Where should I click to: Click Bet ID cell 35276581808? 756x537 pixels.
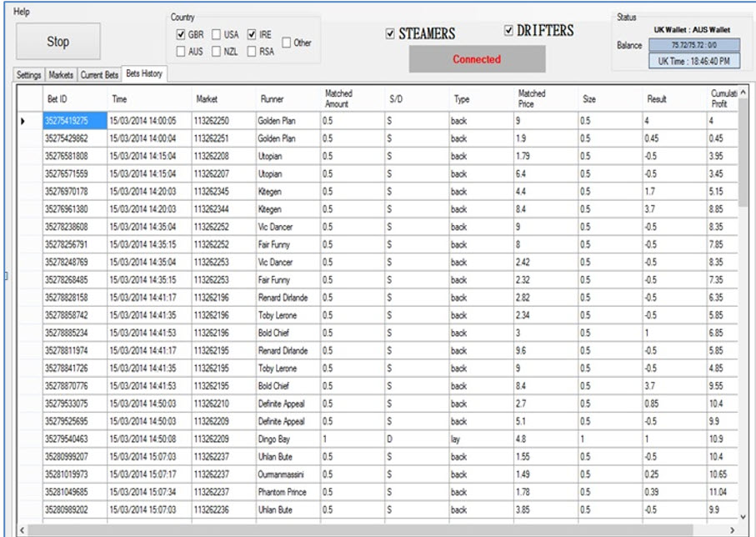click(x=75, y=156)
